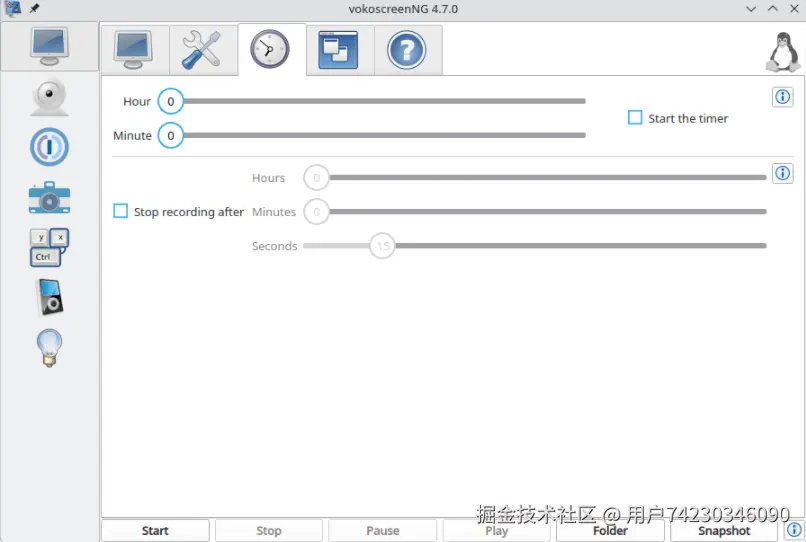The width and height of the screenshot is (806, 542).
Task: Click the Minute slider handle
Action: pos(171,136)
